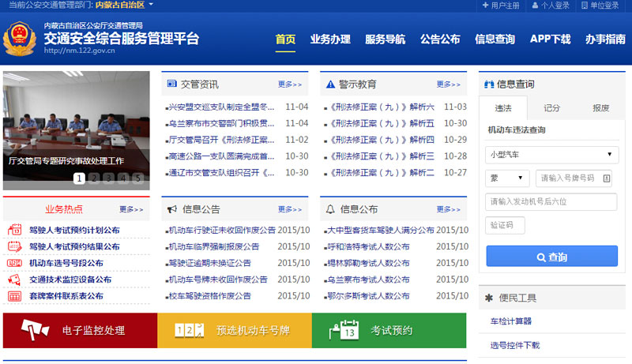Click the person icon next to 个人登录
Screen dimensions: 632x364
pos(535,6)
